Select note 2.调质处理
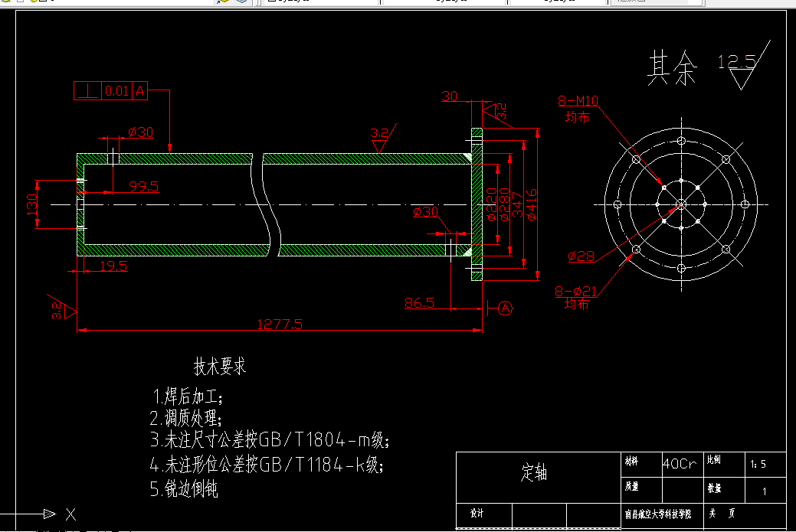The image size is (796, 532). tap(186, 418)
